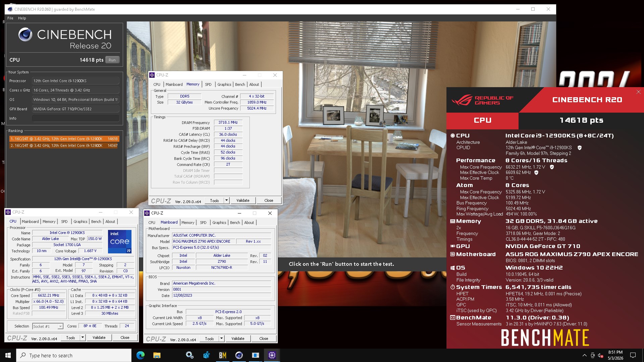Click the Core Speed value 6632.21 MHz
This screenshot has height=362, width=644.
[49, 296]
